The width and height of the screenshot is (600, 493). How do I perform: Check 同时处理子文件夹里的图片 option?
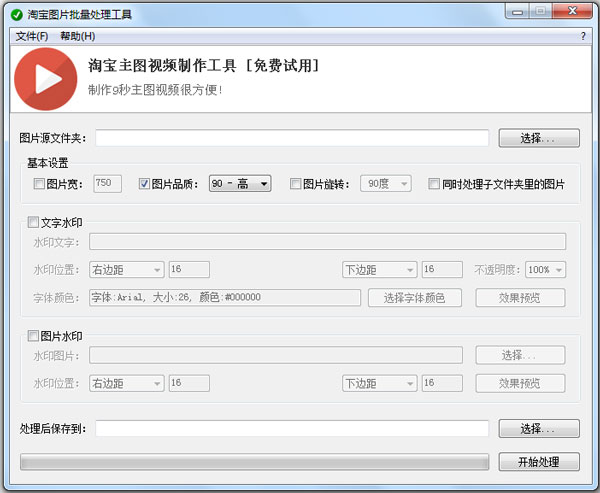[433, 184]
